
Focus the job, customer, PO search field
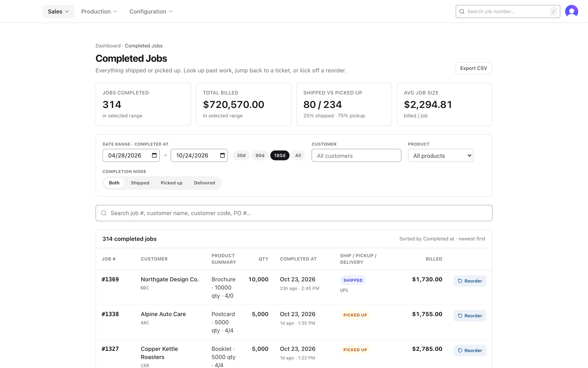coord(294,213)
